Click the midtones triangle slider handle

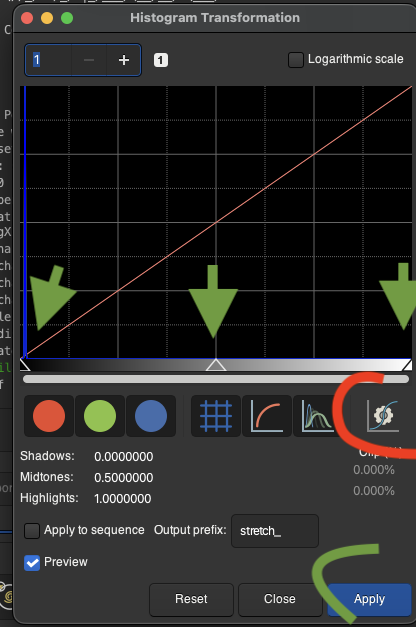click(216, 365)
